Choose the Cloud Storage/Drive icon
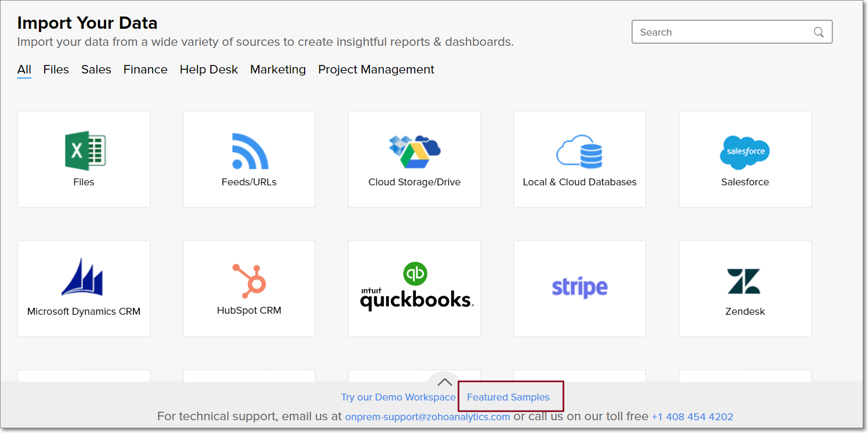868x433 pixels. pyautogui.click(x=415, y=152)
